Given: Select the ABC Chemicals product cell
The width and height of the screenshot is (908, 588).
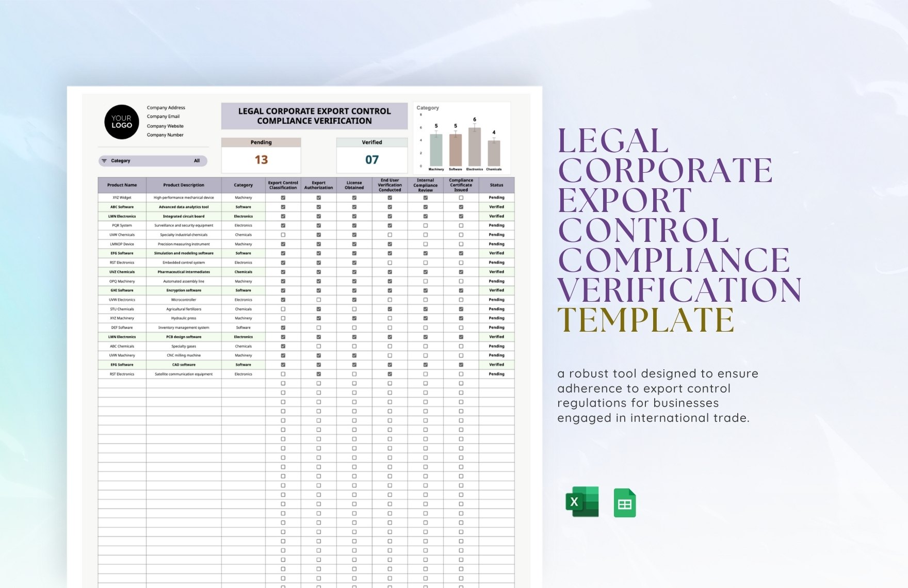Looking at the screenshot, I should coord(122,346).
